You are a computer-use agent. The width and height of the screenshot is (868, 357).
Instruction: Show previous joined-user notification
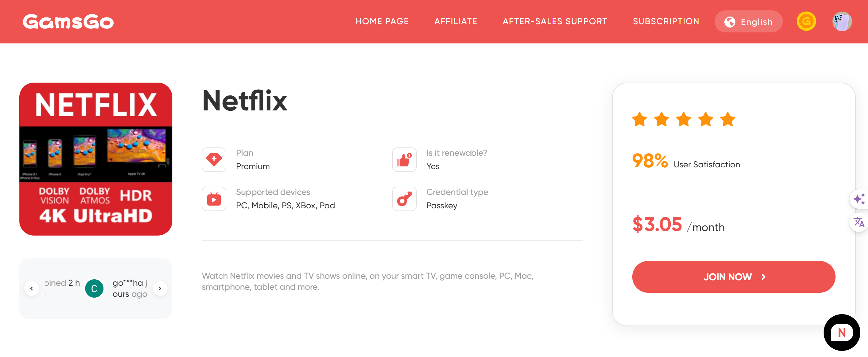pyautogui.click(x=32, y=288)
